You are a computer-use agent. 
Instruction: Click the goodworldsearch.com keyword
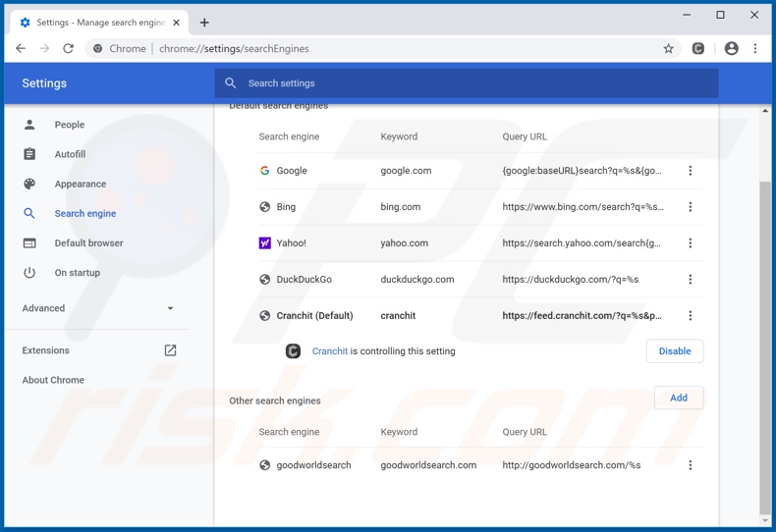(x=428, y=464)
